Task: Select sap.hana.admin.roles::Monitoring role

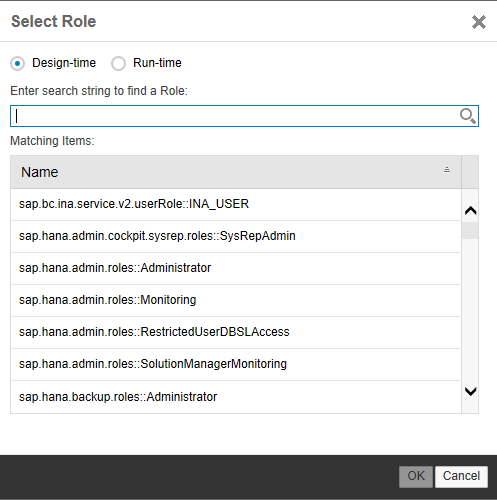Action: click(x=236, y=300)
